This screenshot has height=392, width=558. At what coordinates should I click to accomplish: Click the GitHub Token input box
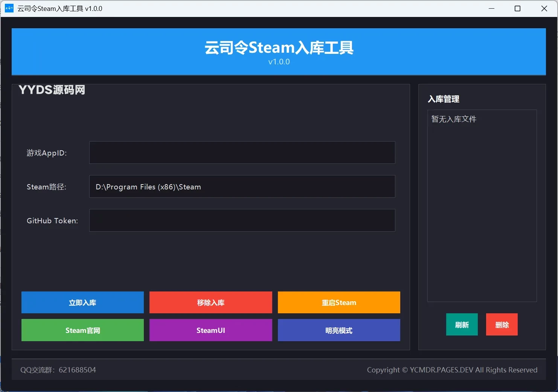pyautogui.click(x=242, y=220)
